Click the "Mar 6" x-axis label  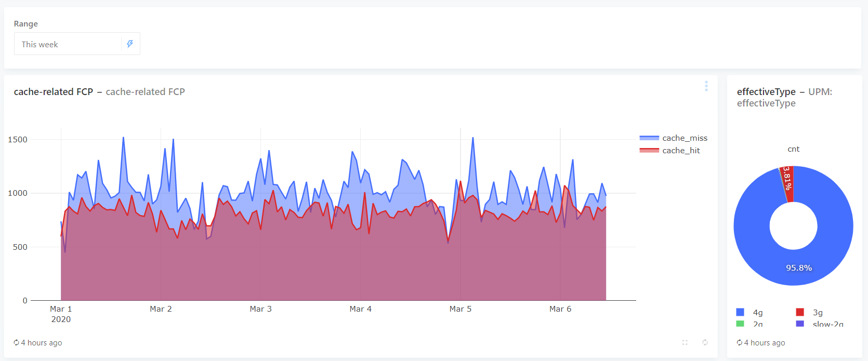click(560, 309)
